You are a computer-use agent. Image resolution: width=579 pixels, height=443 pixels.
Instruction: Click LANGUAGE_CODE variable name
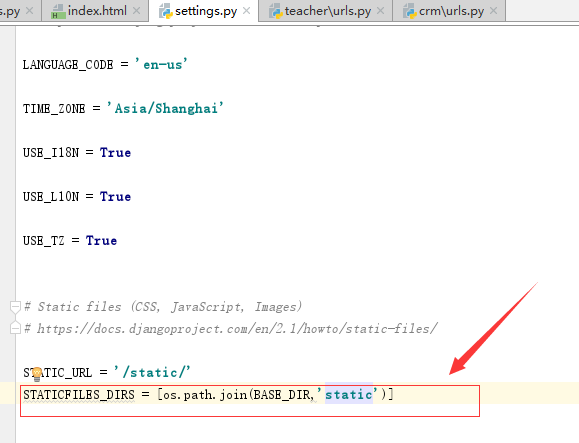pyautogui.click(x=68, y=65)
